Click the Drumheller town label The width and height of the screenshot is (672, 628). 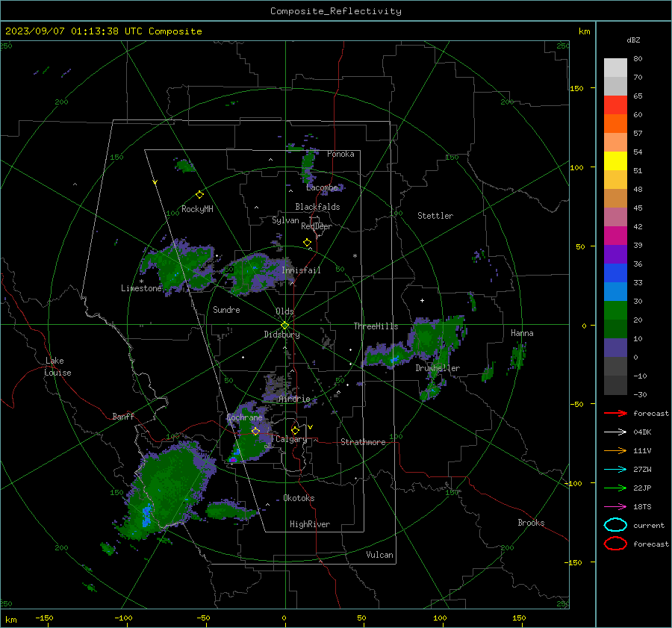(x=438, y=368)
